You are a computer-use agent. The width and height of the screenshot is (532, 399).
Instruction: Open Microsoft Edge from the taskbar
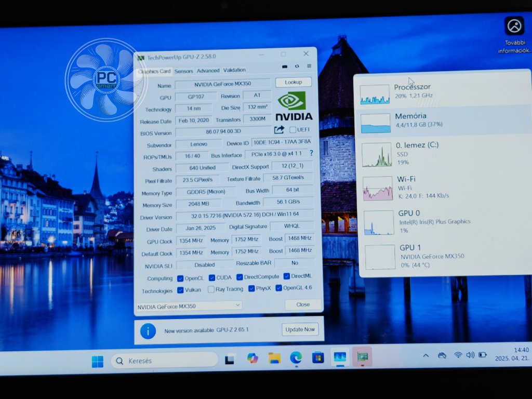(x=296, y=357)
